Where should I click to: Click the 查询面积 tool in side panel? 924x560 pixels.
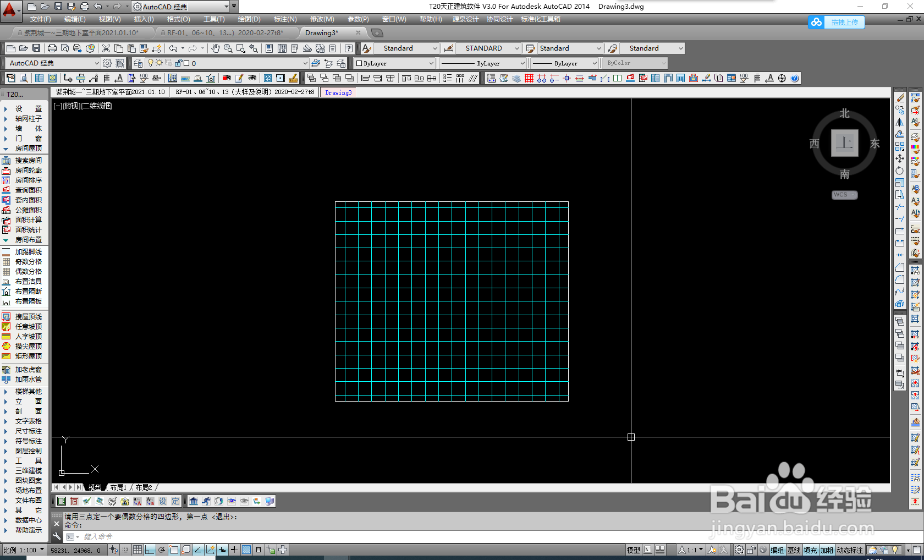click(22, 190)
